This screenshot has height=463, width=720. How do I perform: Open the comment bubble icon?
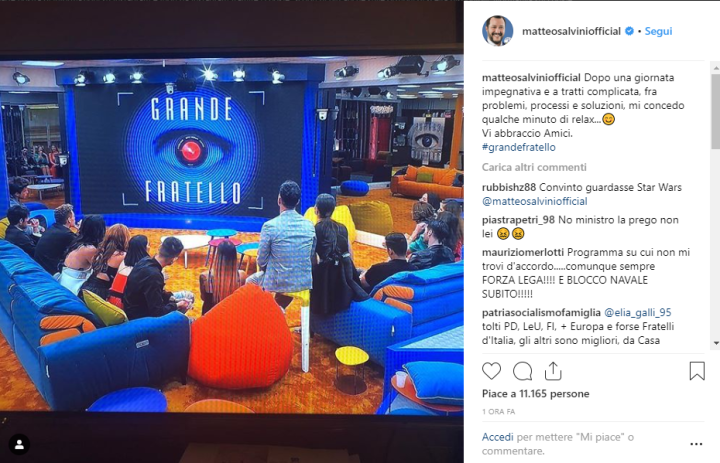coord(522,371)
